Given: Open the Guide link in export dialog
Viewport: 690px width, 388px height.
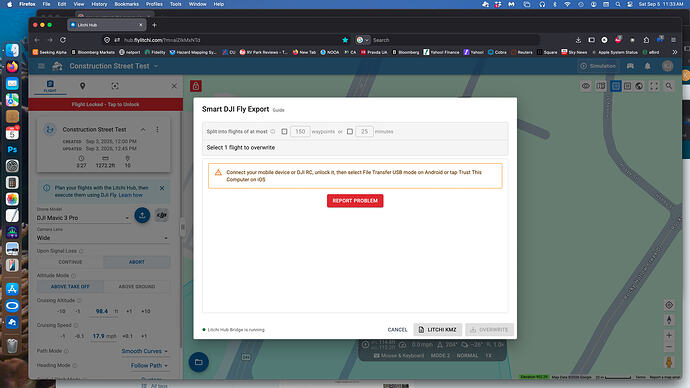Looking at the screenshot, I should pyautogui.click(x=279, y=110).
